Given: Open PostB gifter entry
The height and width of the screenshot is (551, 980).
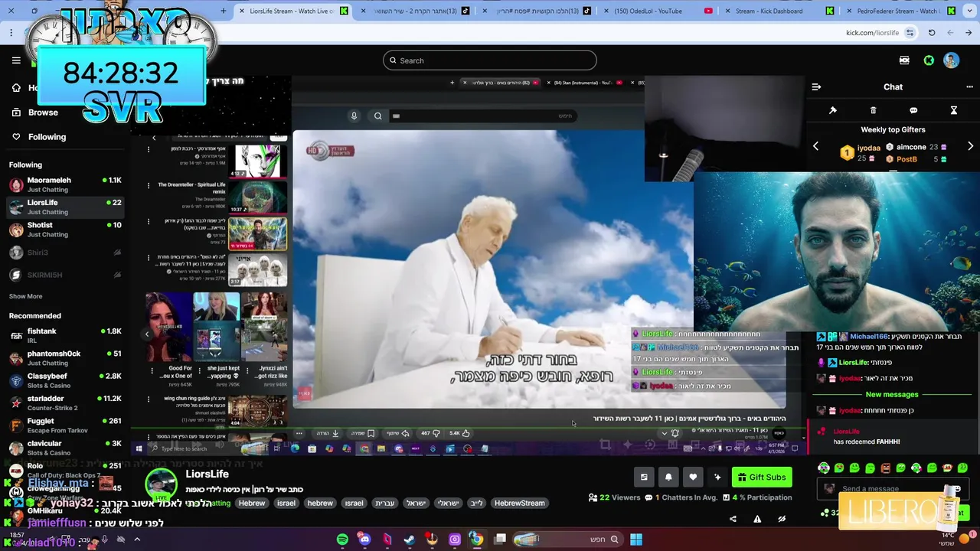Looking at the screenshot, I should (x=916, y=159).
